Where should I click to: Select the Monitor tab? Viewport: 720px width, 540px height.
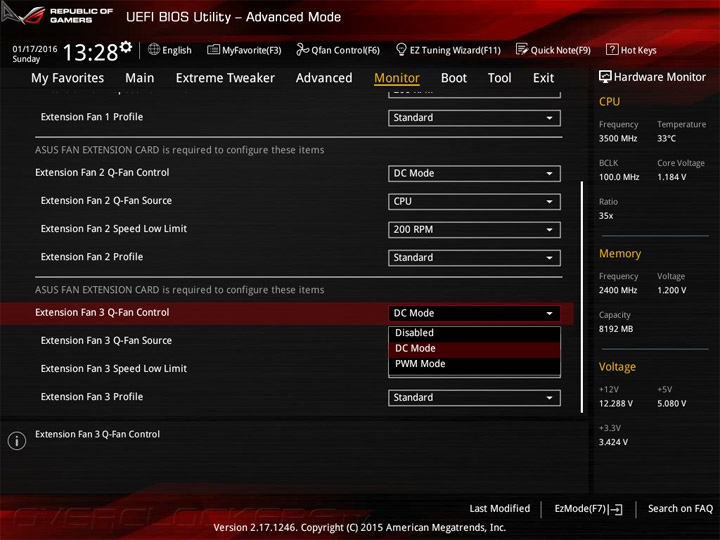pos(397,78)
